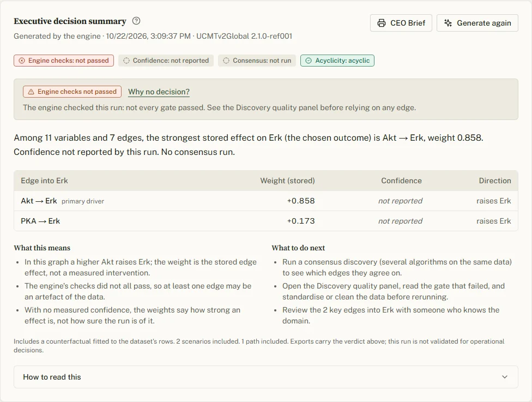Click the sparkle icon in Generate again
The width and height of the screenshot is (532, 402).
click(448, 23)
